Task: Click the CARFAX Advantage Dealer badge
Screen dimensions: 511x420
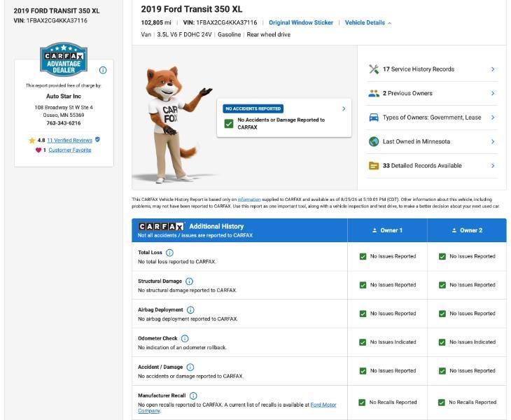Action: pyautogui.click(x=64, y=59)
